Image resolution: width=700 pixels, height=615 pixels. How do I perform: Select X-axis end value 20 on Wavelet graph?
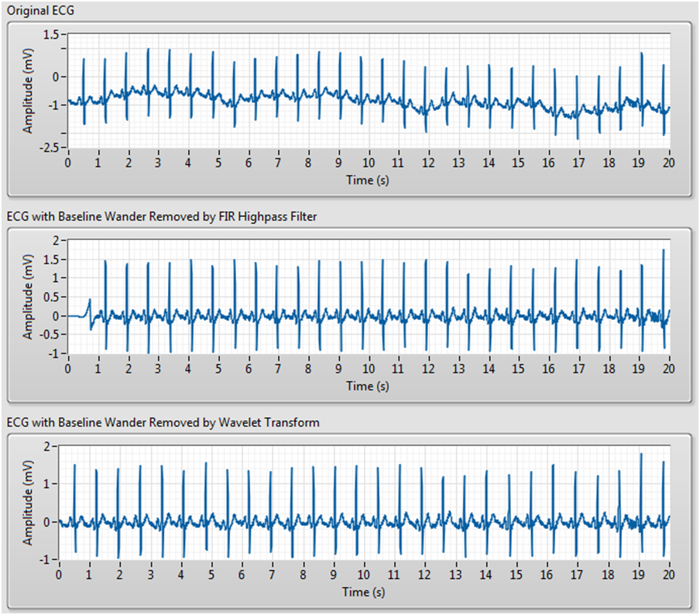(x=668, y=575)
